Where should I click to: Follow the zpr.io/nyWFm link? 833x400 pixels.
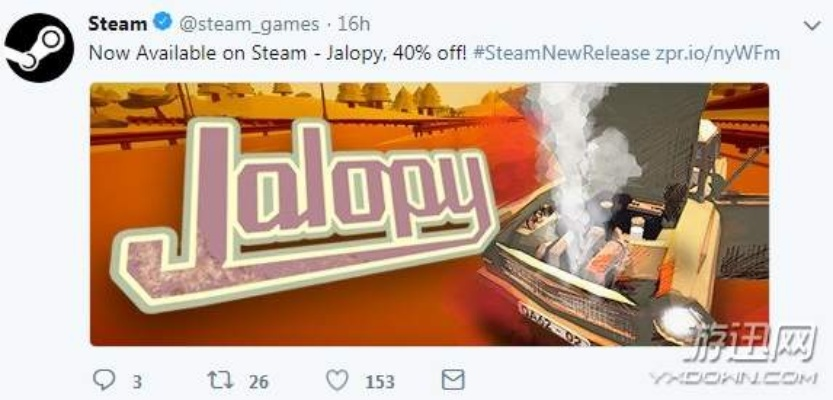[717, 54]
